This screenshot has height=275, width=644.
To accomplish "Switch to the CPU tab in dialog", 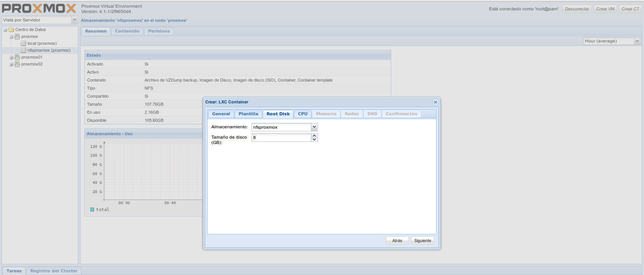I will pyautogui.click(x=303, y=114).
